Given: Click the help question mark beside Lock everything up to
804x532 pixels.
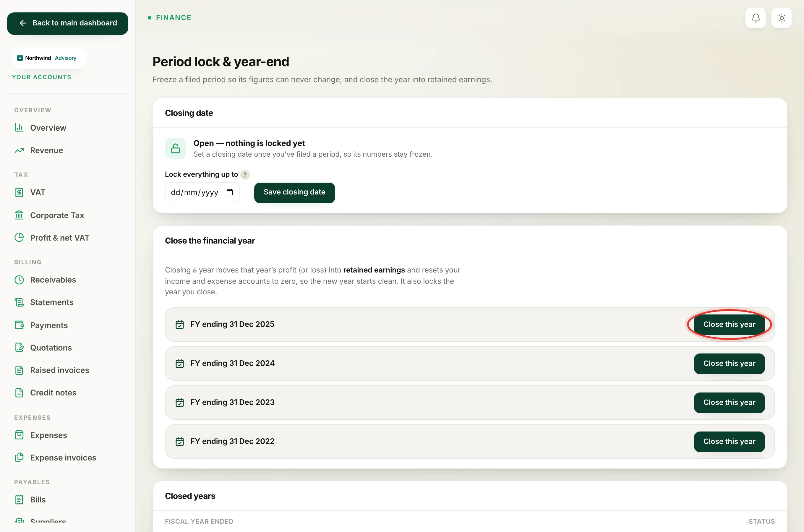Looking at the screenshot, I should 244,174.
